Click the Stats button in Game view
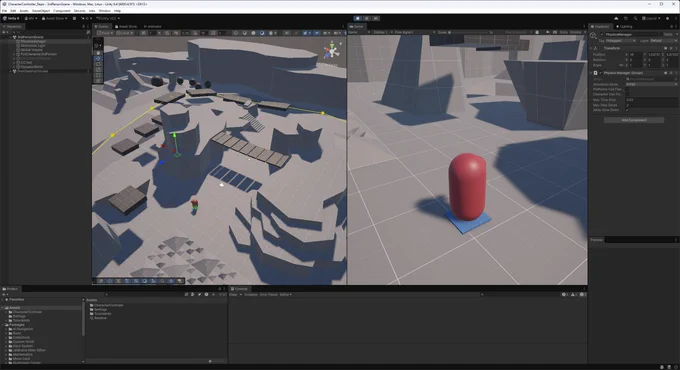 tap(563, 32)
